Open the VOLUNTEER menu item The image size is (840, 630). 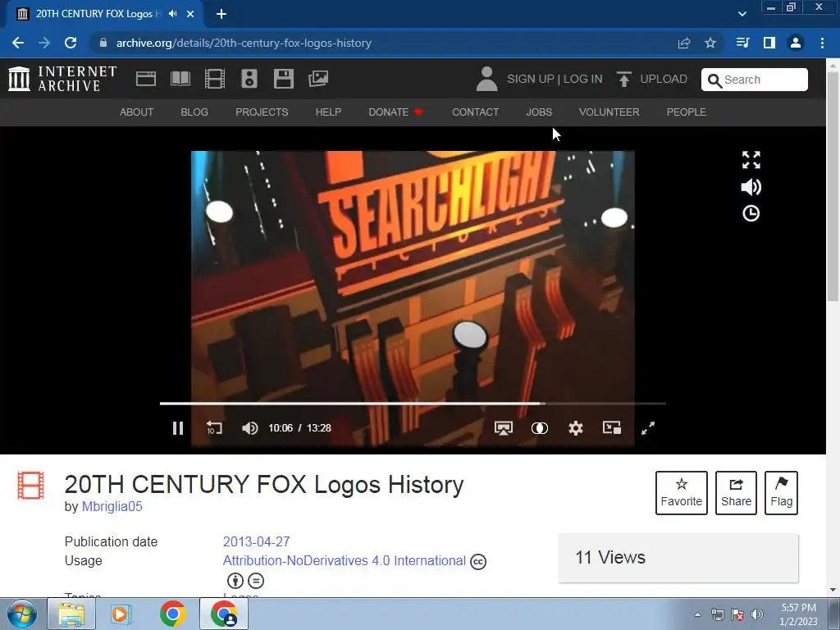pyautogui.click(x=609, y=112)
